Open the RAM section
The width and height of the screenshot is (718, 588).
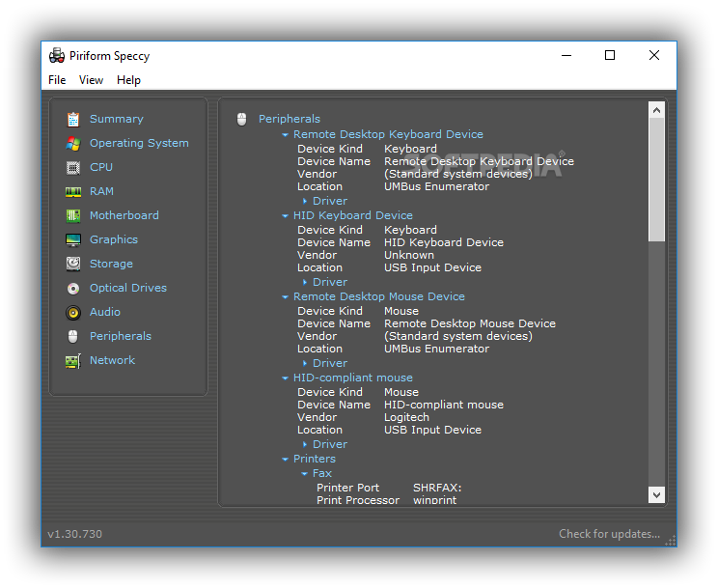pyautogui.click(x=101, y=191)
